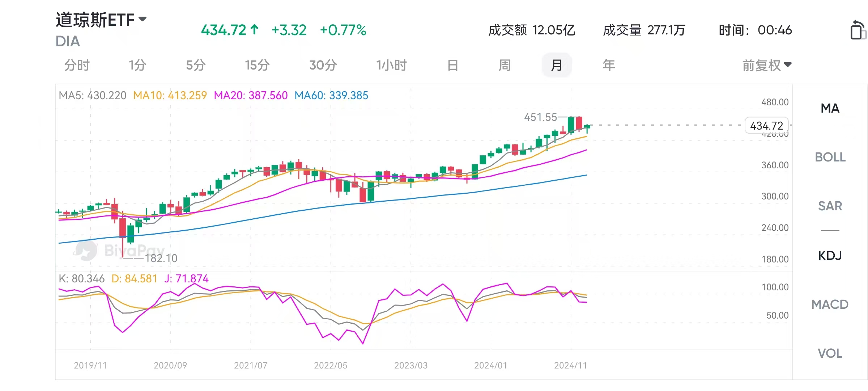Click the 434.72 current price label

(766, 126)
